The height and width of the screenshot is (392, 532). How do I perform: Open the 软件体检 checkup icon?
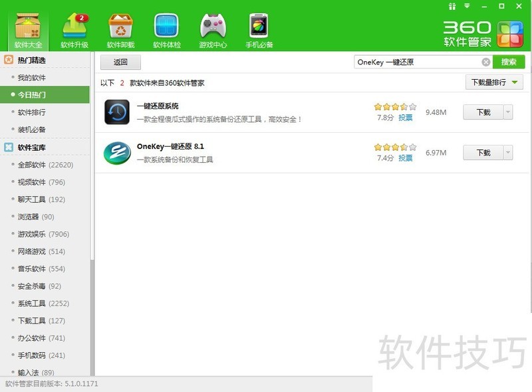click(167, 31)
